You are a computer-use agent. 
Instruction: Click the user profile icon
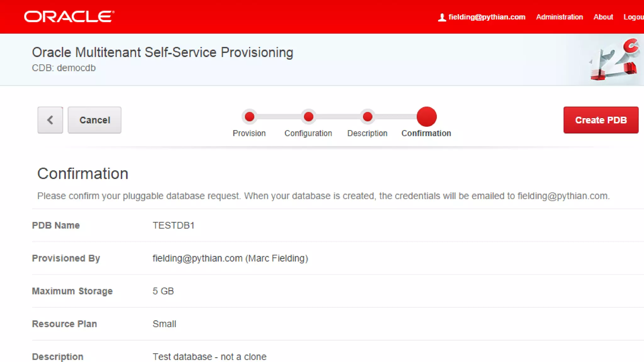point(442,17)
